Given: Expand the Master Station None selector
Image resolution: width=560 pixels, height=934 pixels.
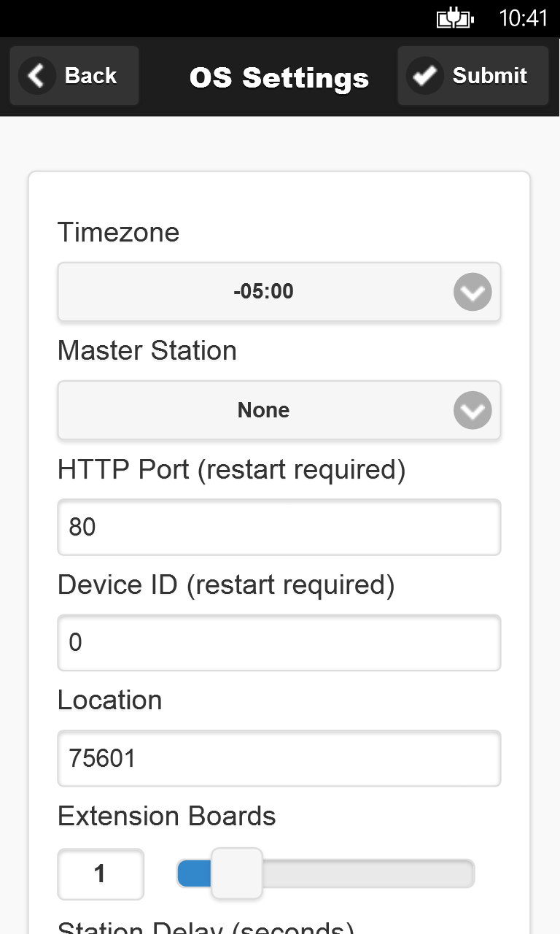Looking at the screenshot, I should [264, 411].
